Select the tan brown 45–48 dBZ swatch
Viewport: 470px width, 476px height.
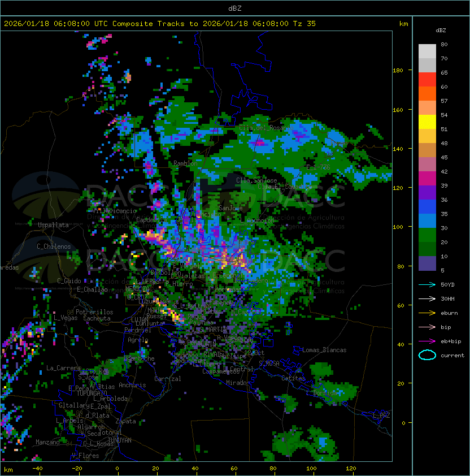427,150
